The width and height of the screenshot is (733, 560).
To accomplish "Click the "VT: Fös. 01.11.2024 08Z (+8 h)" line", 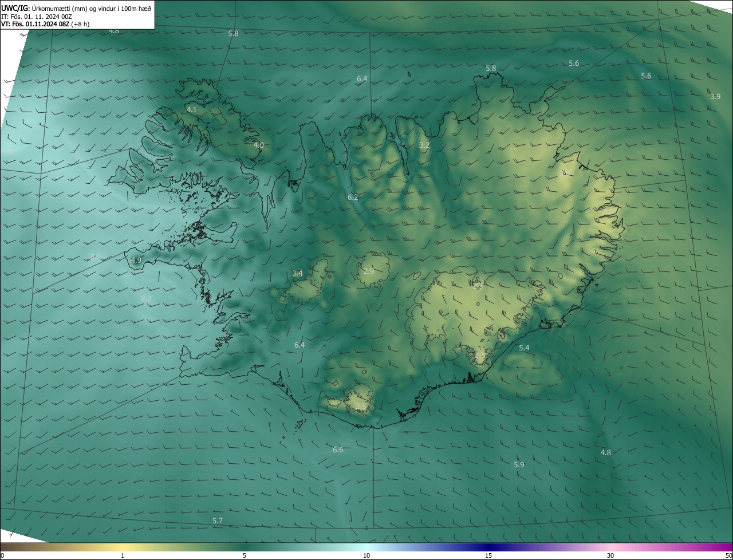I will pos(45,24).
